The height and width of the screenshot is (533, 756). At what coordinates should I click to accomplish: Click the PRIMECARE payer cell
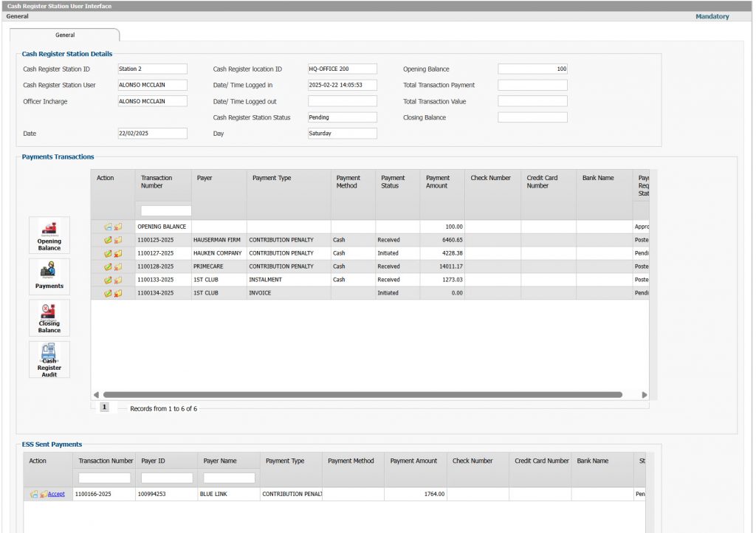219,266
